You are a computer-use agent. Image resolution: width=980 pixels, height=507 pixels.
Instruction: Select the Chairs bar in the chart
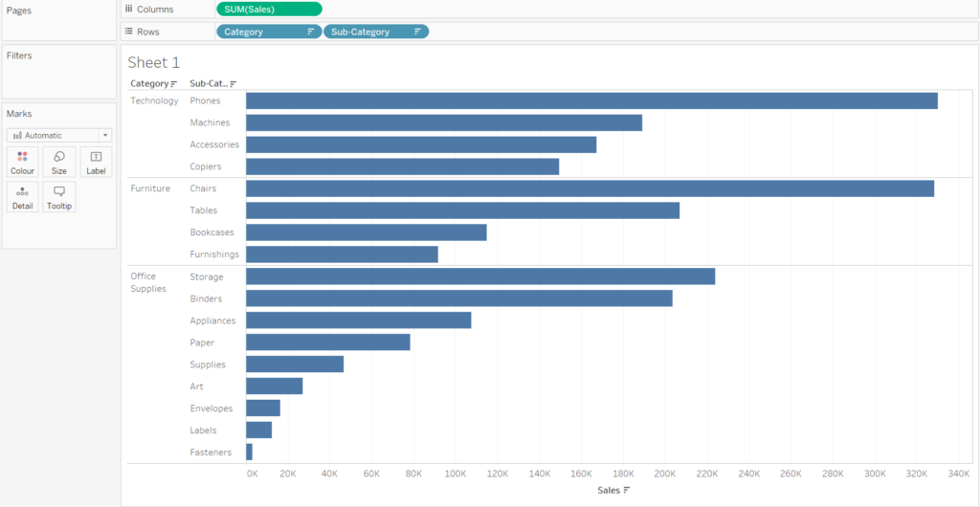590,188
